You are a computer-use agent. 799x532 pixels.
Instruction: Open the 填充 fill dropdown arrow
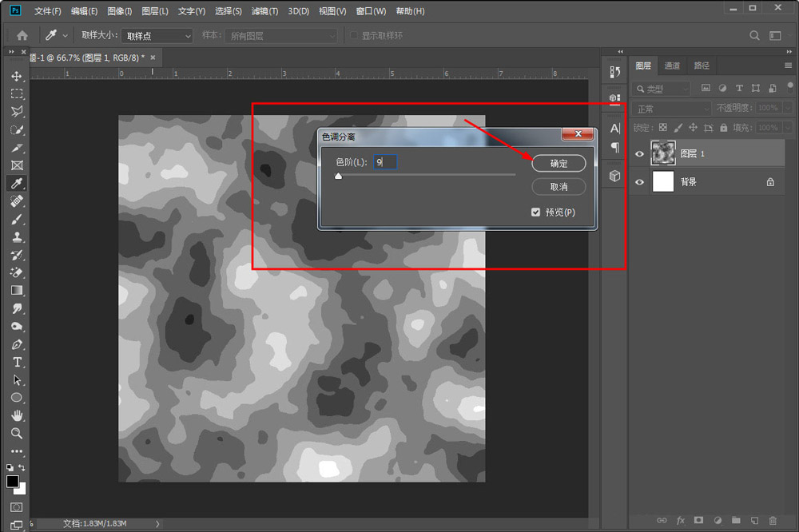coord(788,127)
